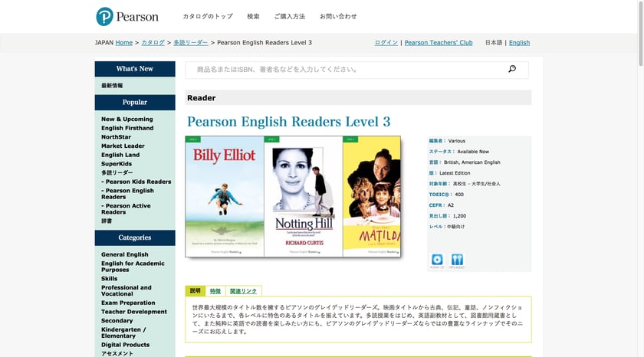The width and height of the screenshot is (644, 357).
Task: Open 辞書 sidebar link
Action: [x=107, y=221]
